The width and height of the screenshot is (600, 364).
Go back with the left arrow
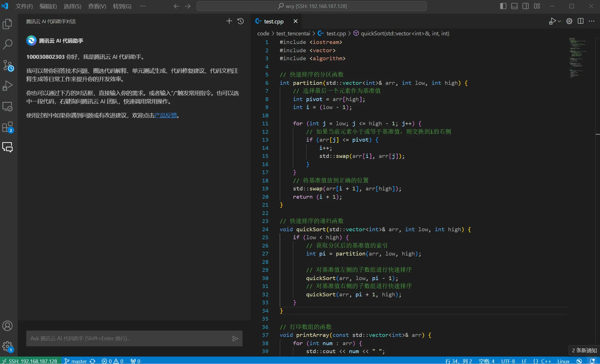[x=177, y=6]
